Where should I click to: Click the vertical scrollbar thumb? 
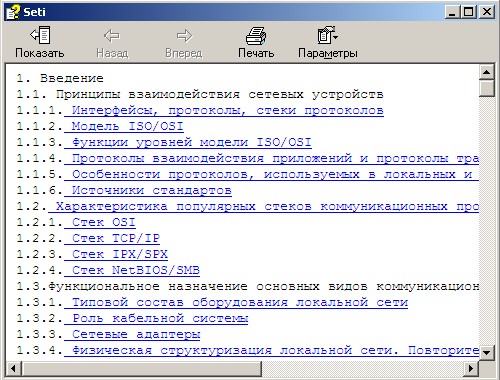(x=486, y=88)
